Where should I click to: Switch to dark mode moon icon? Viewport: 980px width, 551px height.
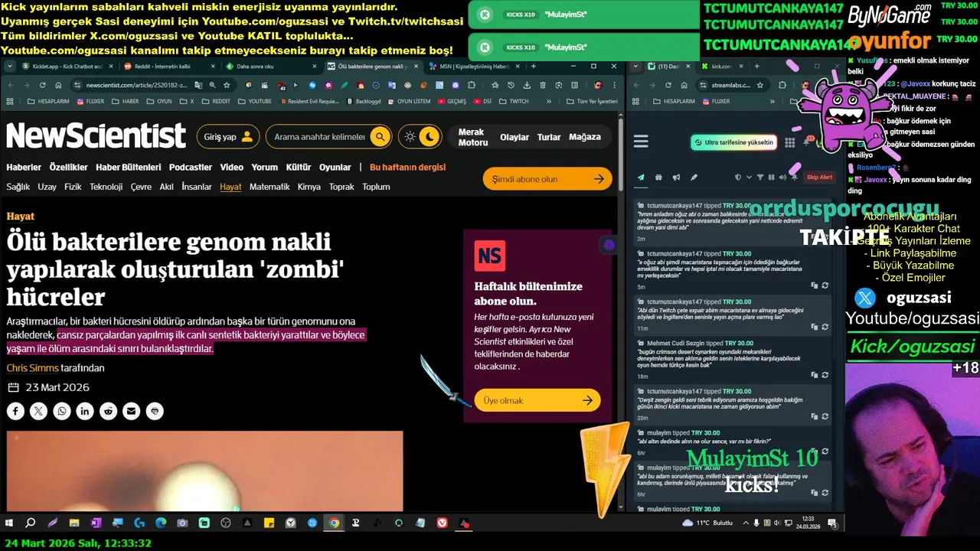point(430,137)
